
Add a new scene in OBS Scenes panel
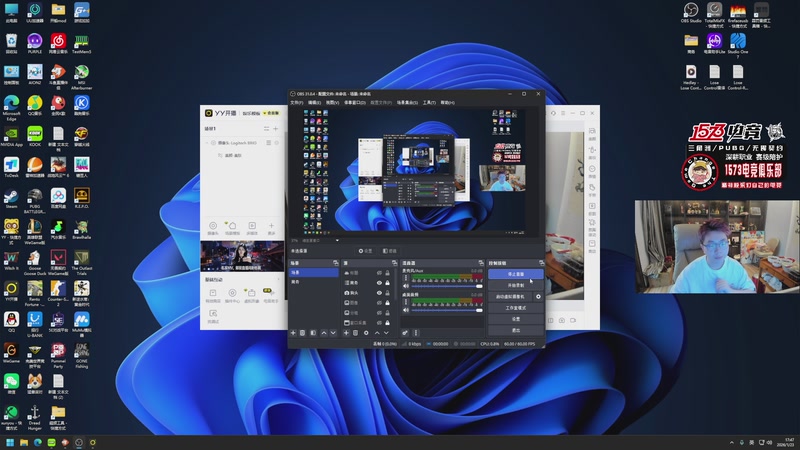pyautogui.click(x=293, y=333)
